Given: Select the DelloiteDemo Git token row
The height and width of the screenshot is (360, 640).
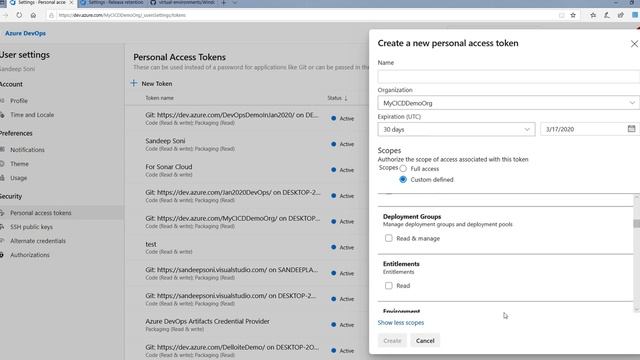Looking at the screenshot, I should (247, 350).
